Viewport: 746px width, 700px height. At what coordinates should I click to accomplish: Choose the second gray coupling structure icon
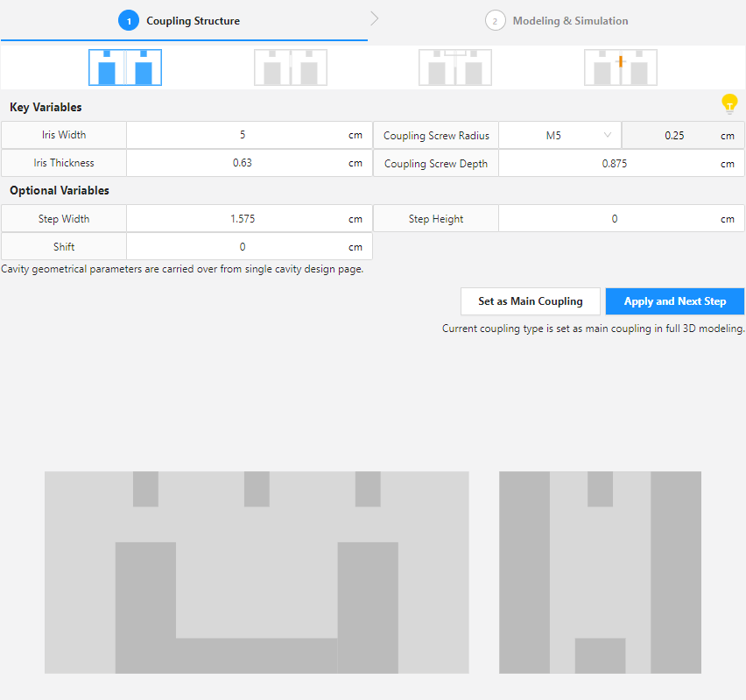[291, 67]
